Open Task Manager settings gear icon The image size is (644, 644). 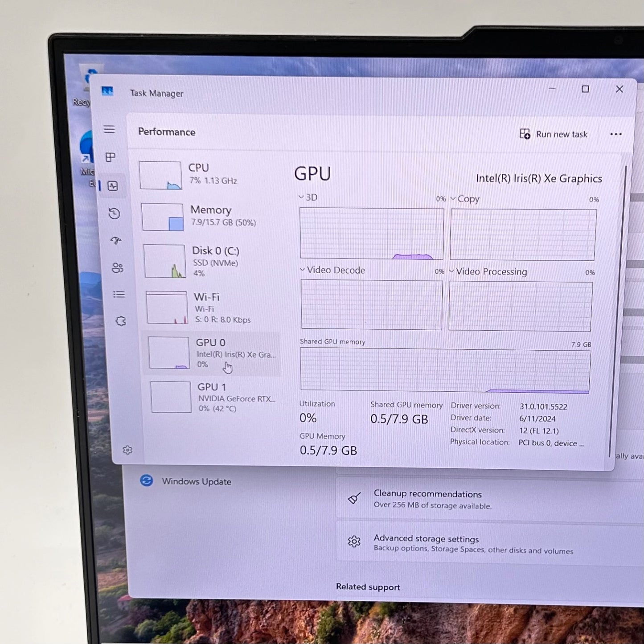coord(127,450)
